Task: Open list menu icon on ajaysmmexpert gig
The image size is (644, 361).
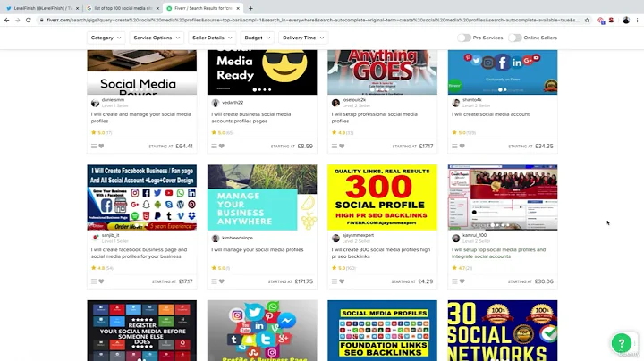Action: [x=335, y=281]
